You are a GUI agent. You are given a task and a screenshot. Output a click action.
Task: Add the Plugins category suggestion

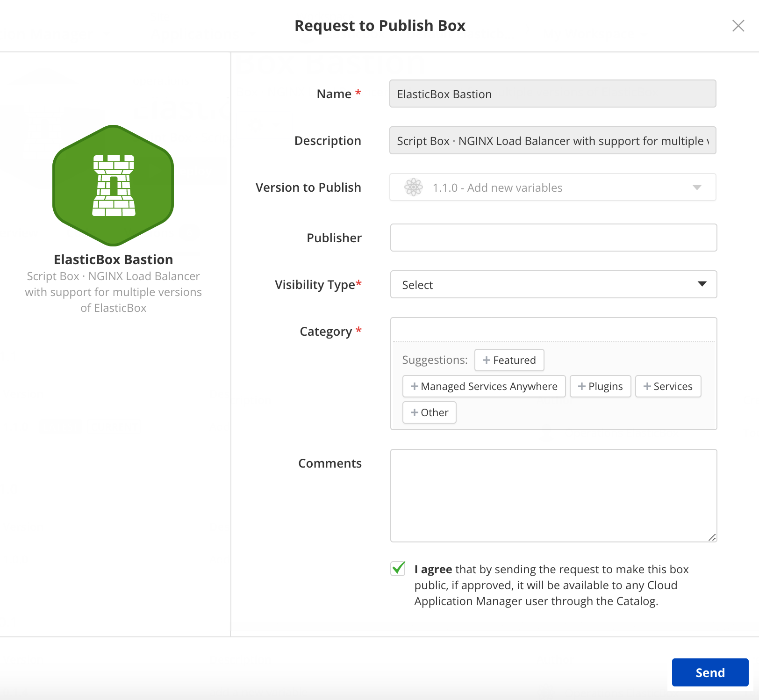(601, 386)
